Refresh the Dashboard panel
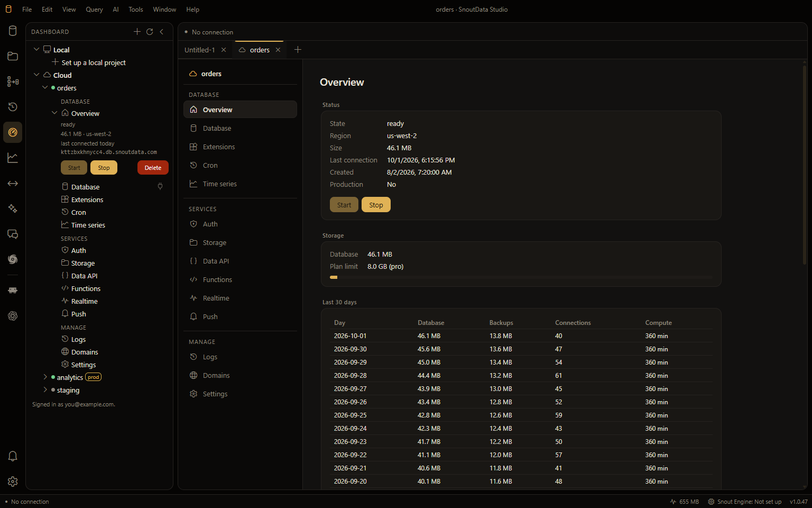This screenshot has height=508, width=812. (150, 32)
